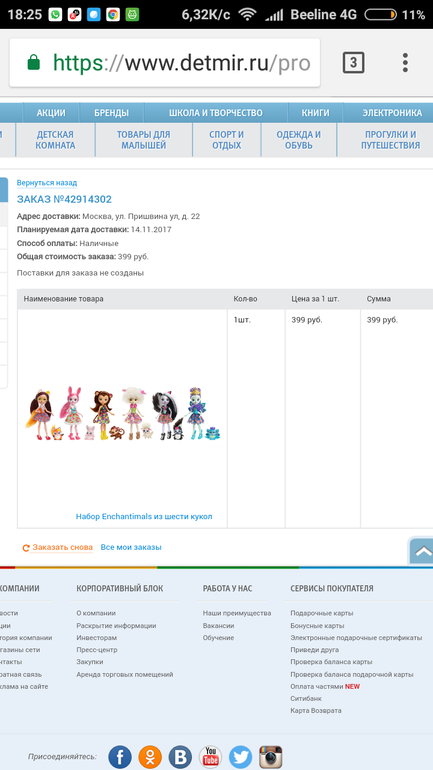The image size is (433, 770).
Task: Open the БРЕНДЫ menu tab
Action: (111, 113)
